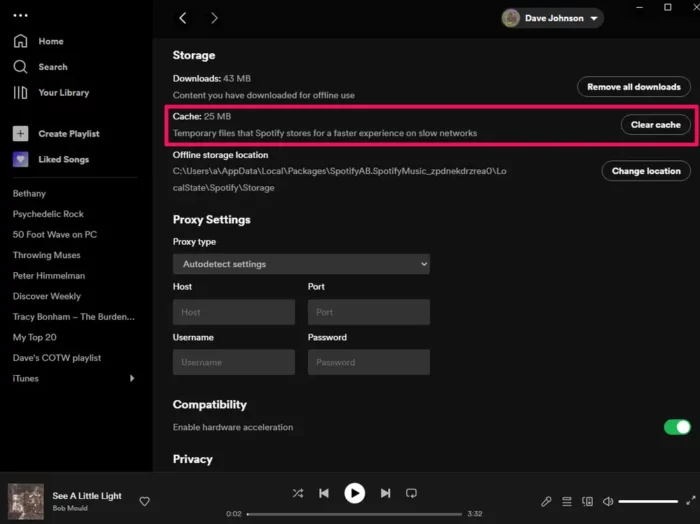Viewport: 700px width, 524px height.
Task: Click the See A Little Light song title
Action: click(x=87, y=496)
